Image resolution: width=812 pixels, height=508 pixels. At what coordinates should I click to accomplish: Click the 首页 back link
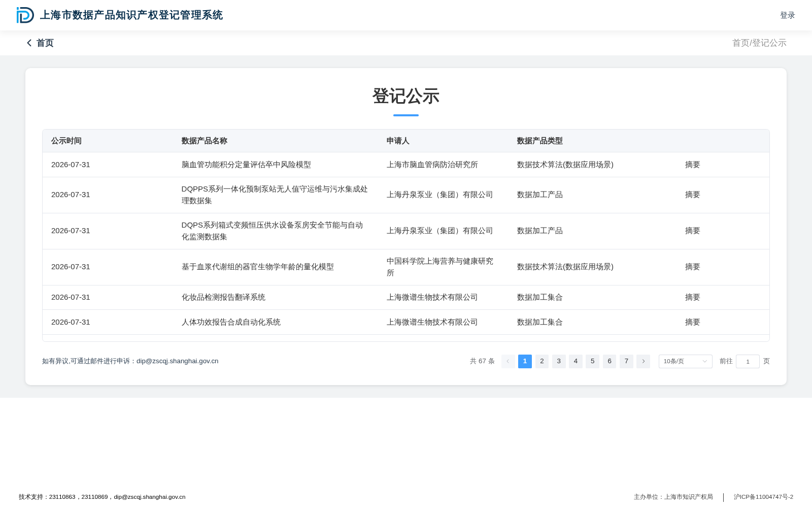pyautogui.click(x=45, y=43)
